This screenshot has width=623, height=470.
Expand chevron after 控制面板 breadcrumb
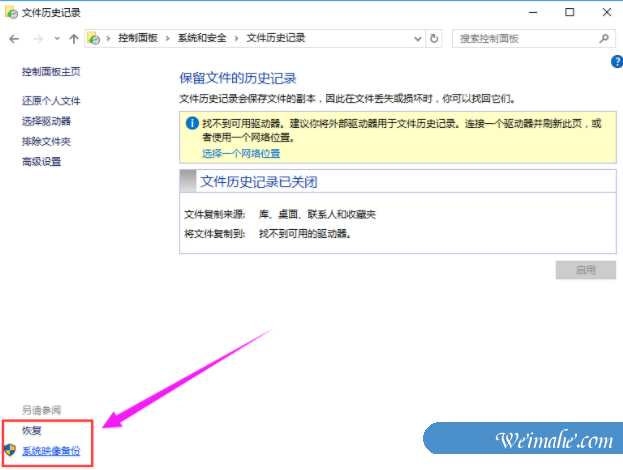tap(168, 39)
